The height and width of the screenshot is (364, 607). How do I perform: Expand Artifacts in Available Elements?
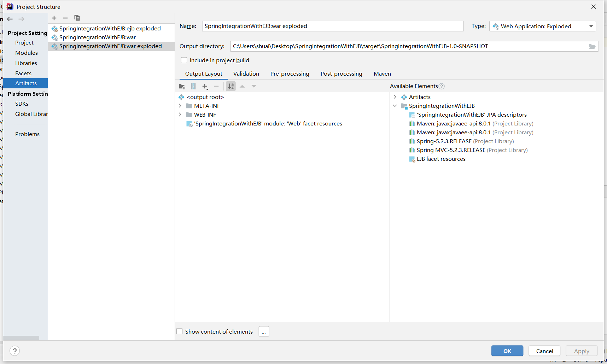[395, 97]
